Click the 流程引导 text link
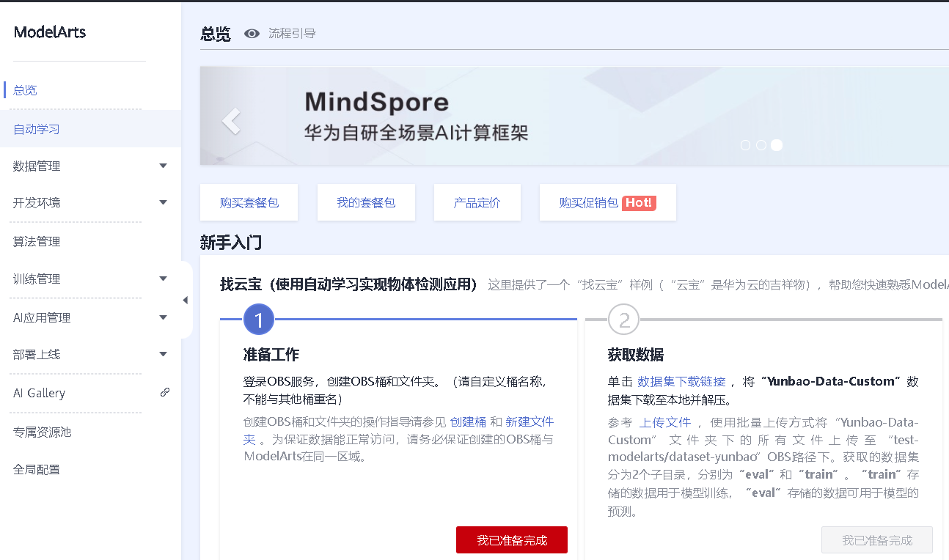Viewport: 949px width, 560px height. pos(292,34)
